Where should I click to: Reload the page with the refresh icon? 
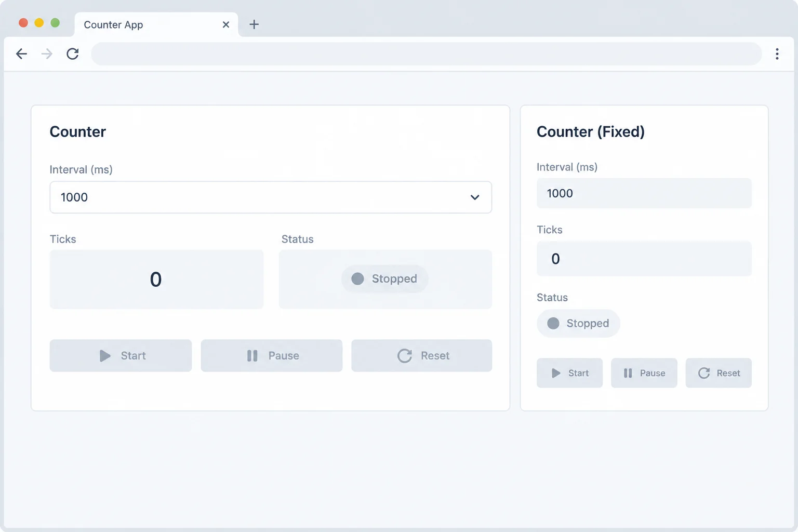[73, 54]
